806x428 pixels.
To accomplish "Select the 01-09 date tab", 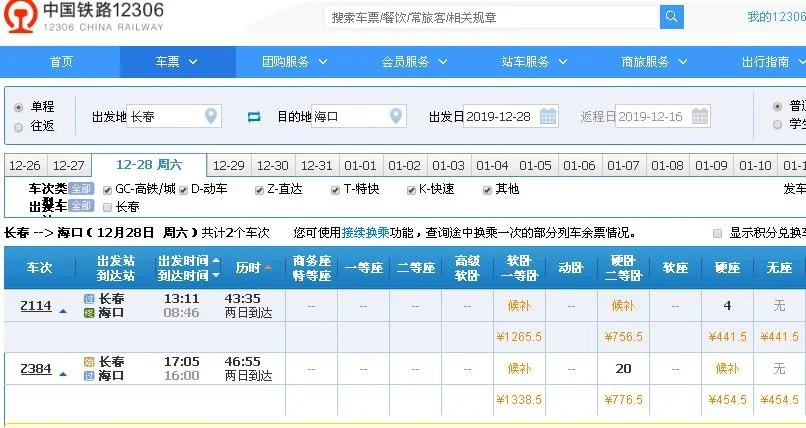I will (711, 165).
